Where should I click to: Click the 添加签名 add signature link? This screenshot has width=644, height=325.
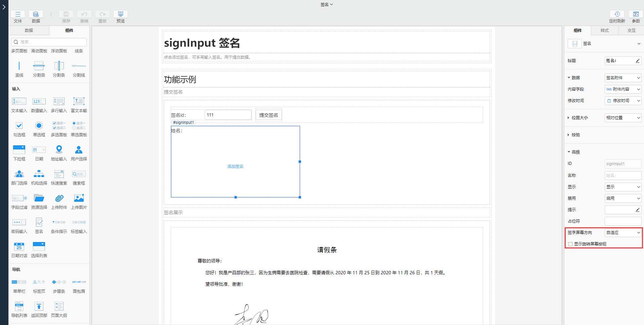235,166
